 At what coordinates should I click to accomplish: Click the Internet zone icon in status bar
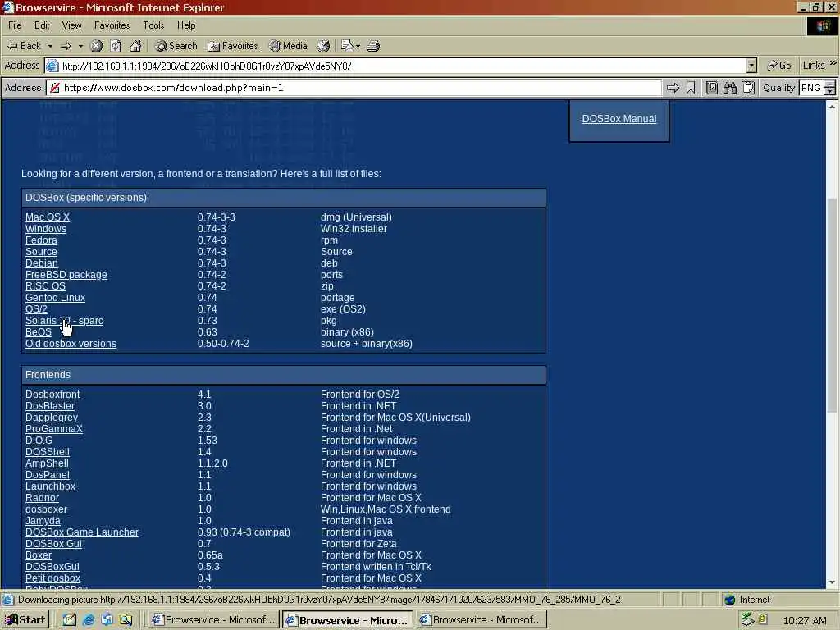[729, 600]
